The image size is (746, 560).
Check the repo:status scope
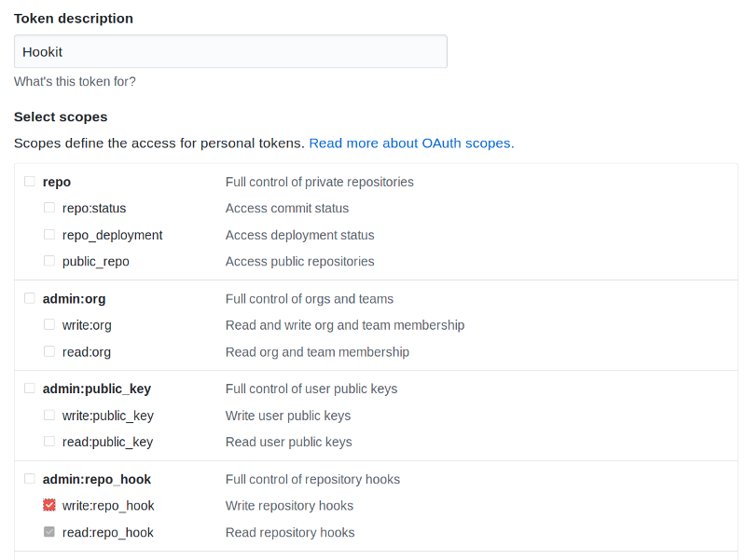click(49, 208)
